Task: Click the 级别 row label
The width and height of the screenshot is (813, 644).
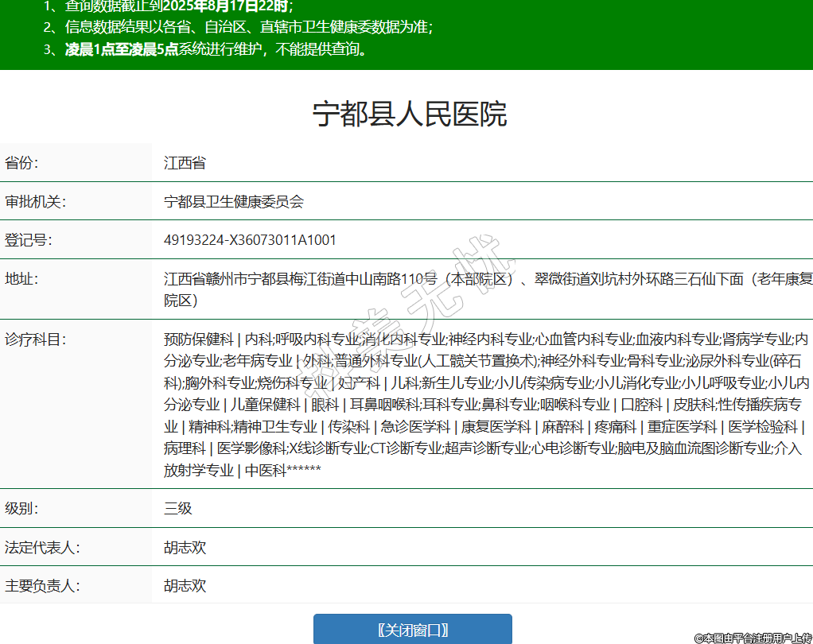Action: tap(21, 509)
